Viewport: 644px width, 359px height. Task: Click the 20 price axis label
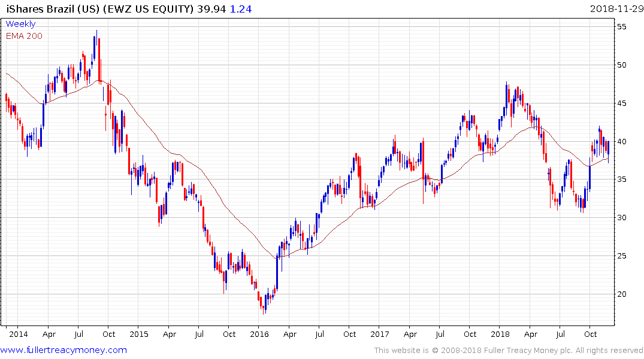[x=621, y=294]
